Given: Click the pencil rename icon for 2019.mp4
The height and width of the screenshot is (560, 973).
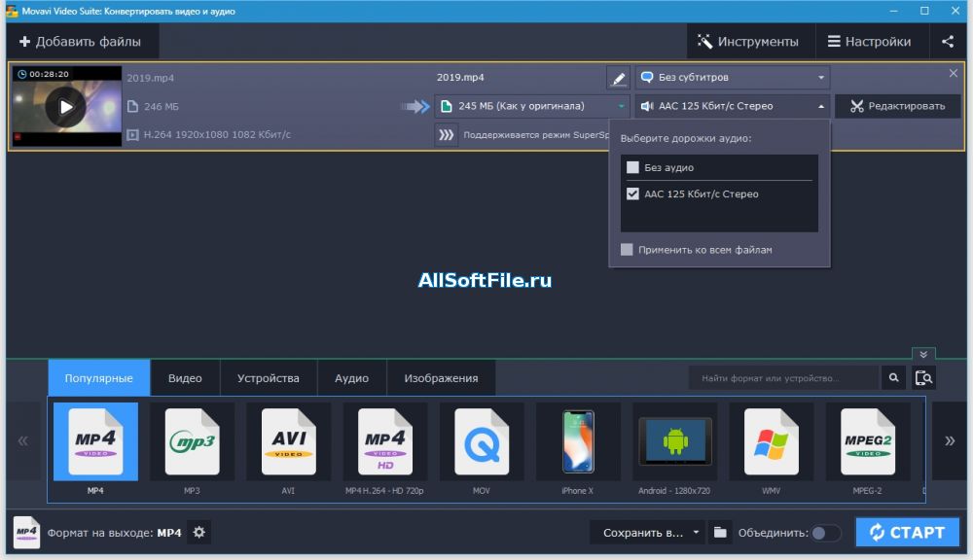Looking at the screenshot, I should 618,78.
